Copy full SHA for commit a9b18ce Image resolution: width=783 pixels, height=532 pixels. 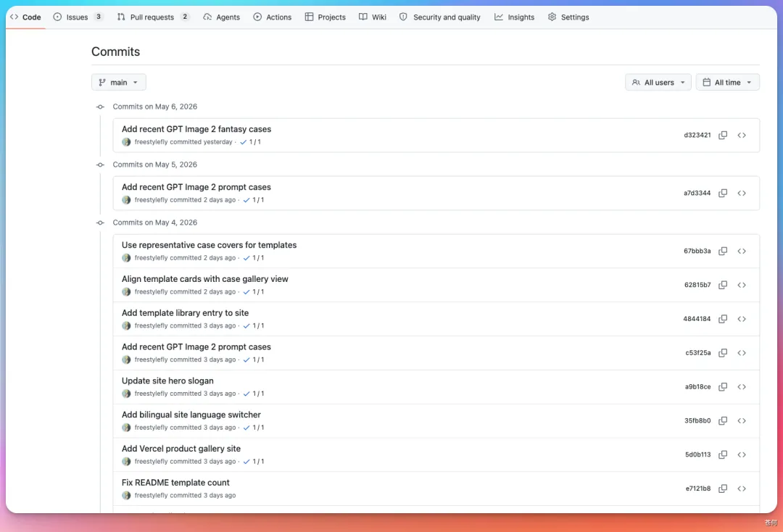723,387
